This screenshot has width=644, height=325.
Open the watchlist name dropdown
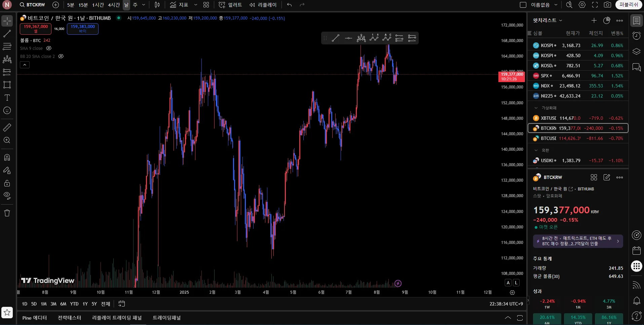pos(547,20)
